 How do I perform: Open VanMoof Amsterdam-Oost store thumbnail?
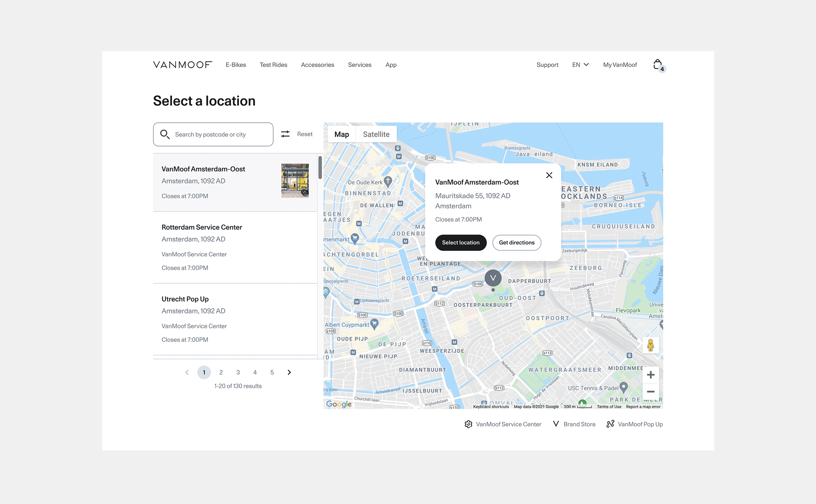(295, 180)
